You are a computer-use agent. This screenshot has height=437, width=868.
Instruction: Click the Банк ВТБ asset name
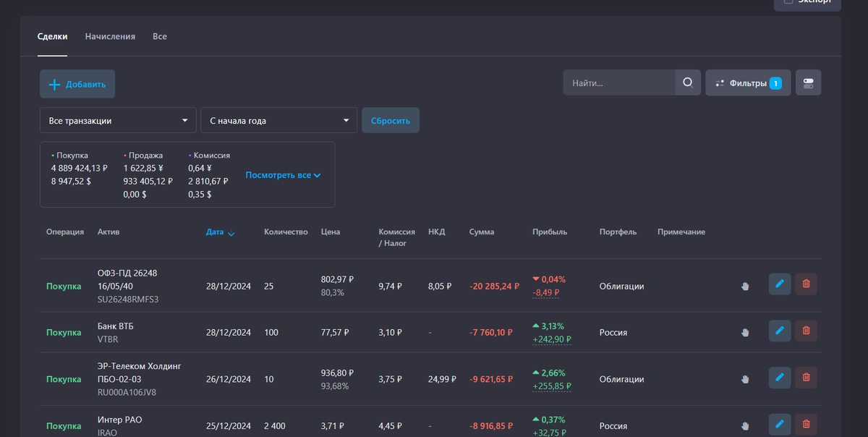pyautogui.click(x=116, y=326)
